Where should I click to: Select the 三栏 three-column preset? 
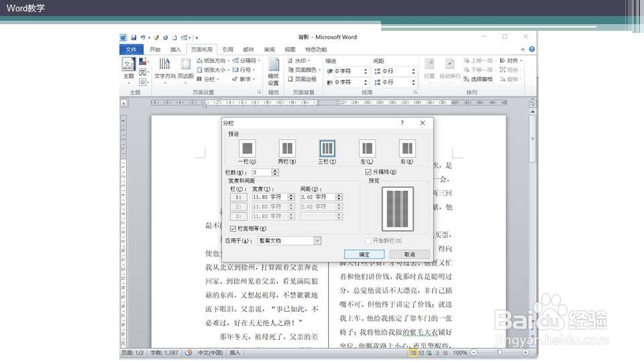coord(327,149)
